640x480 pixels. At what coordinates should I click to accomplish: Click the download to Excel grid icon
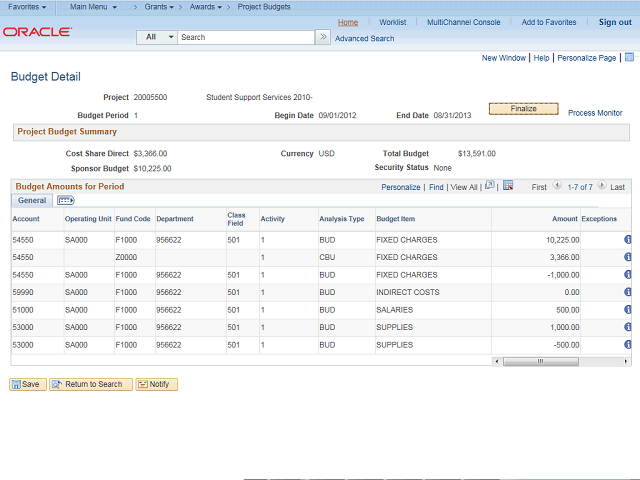(x=508, y=186)
